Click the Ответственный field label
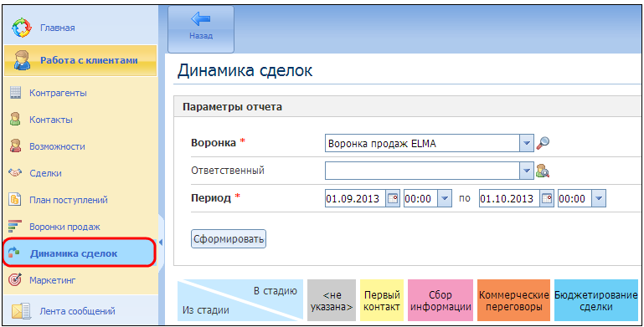This screenshot has width=644, height=327. point(228,171)
